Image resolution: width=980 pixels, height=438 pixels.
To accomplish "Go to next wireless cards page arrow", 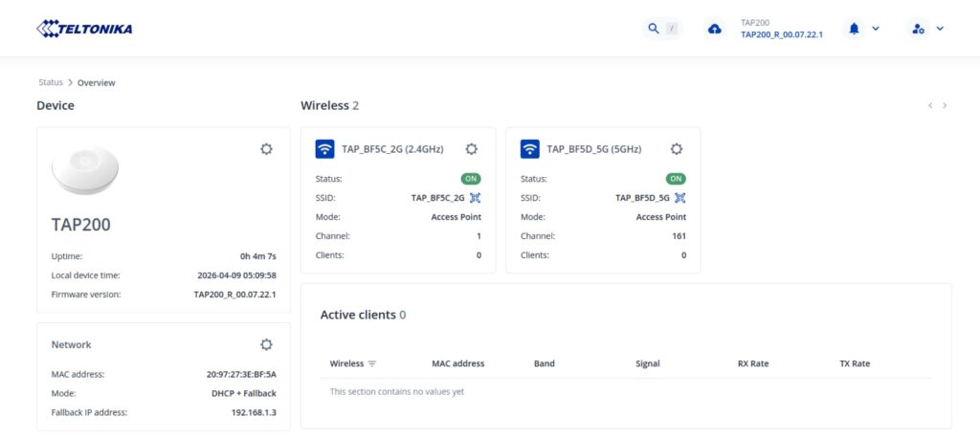I will pyautogui.click(x=945, y=105).
